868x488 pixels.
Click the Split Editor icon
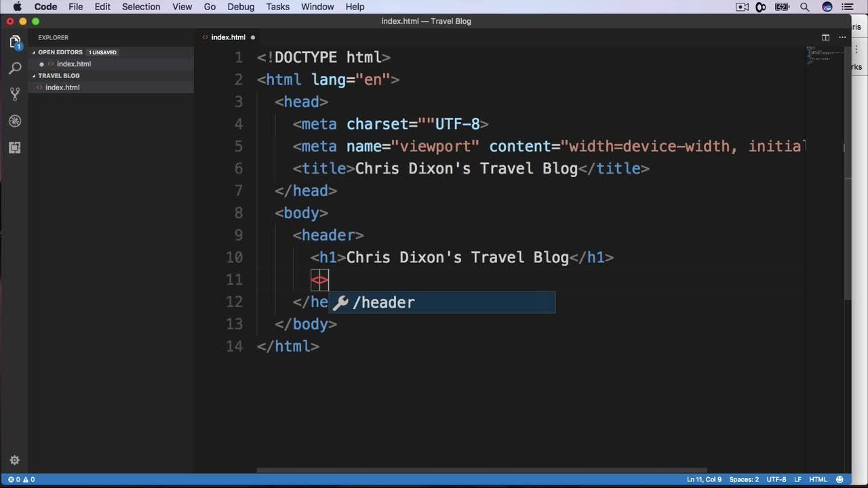tap(825, 37)
